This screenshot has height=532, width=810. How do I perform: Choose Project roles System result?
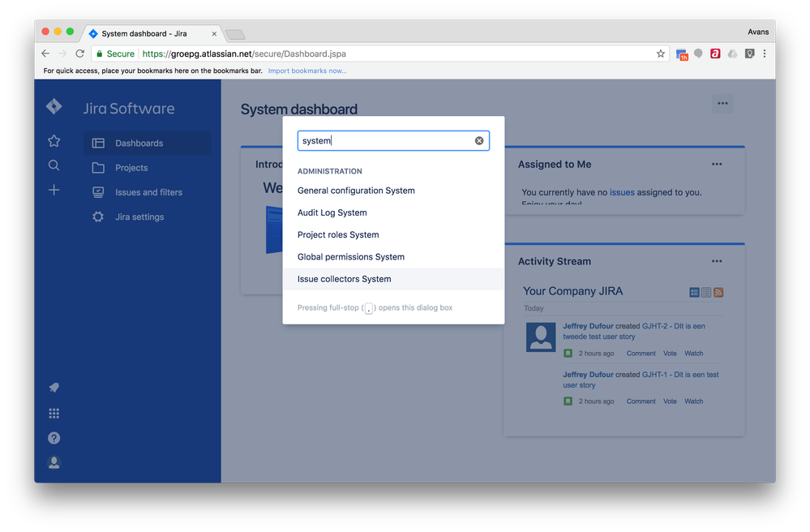[x=393, y=235]
